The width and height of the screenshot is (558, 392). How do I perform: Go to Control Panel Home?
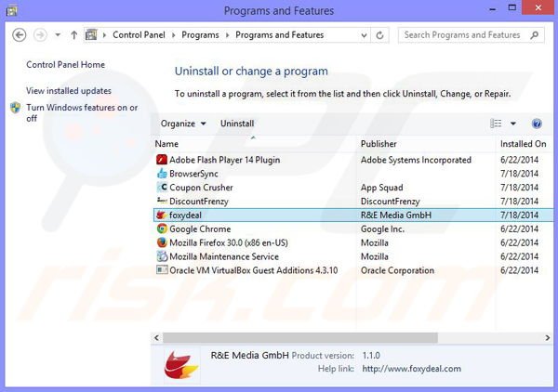tap(65, 65)
